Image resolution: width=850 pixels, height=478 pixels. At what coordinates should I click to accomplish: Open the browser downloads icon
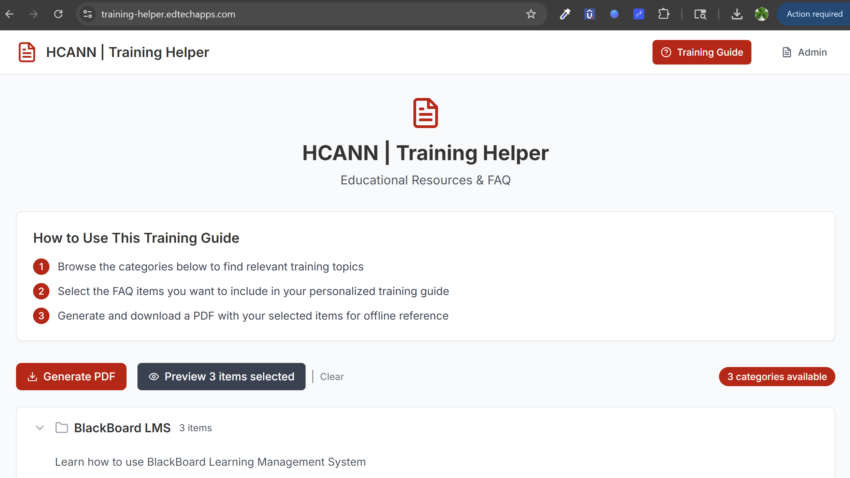[x=737, y=14]
